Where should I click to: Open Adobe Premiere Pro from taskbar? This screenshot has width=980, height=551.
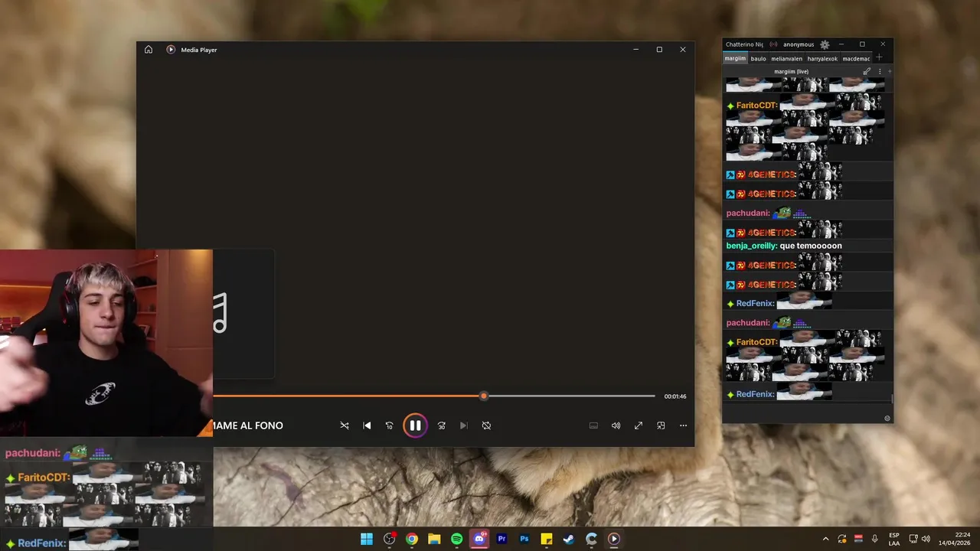501,539
